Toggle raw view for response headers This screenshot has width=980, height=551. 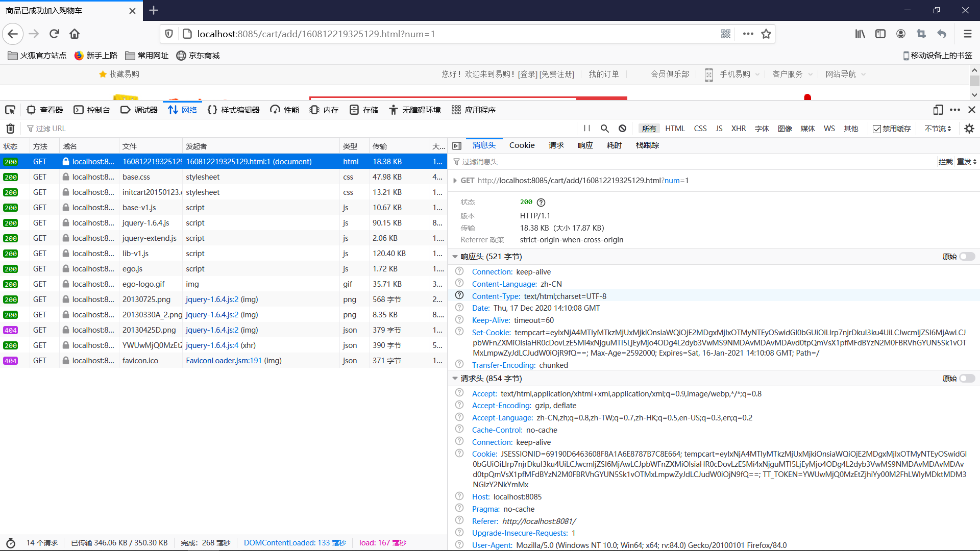(967, 257)
